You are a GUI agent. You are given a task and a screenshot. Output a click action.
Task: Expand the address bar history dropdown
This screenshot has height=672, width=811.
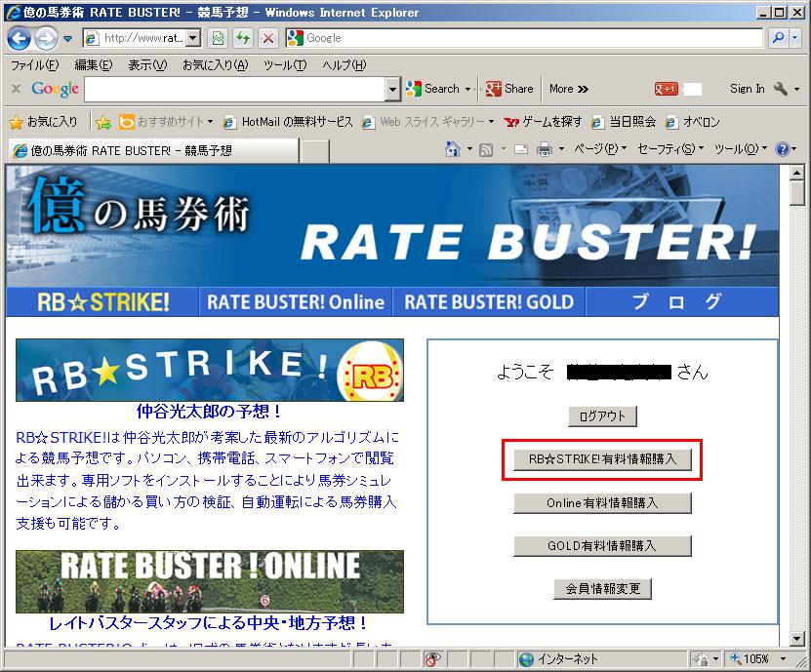193,38
